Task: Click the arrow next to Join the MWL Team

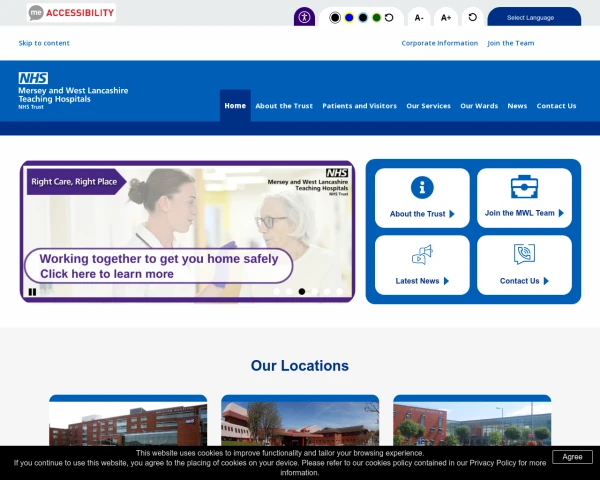Action: point(561,213)
